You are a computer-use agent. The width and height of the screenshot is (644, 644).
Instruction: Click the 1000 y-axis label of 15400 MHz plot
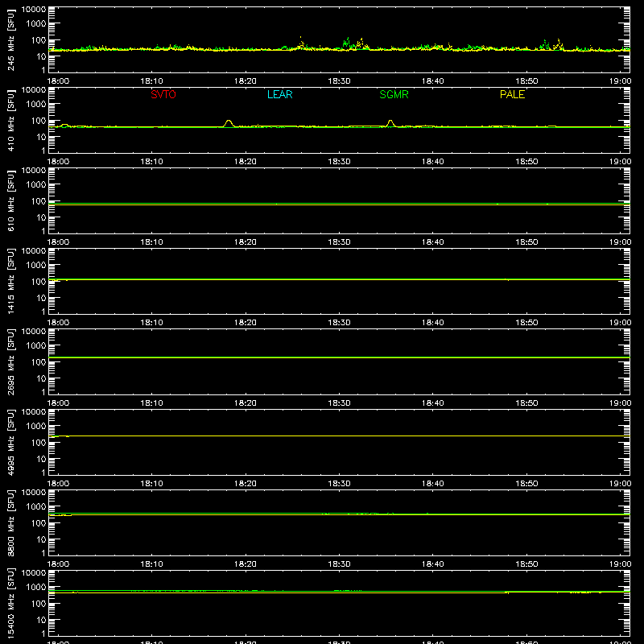point(36,588)
